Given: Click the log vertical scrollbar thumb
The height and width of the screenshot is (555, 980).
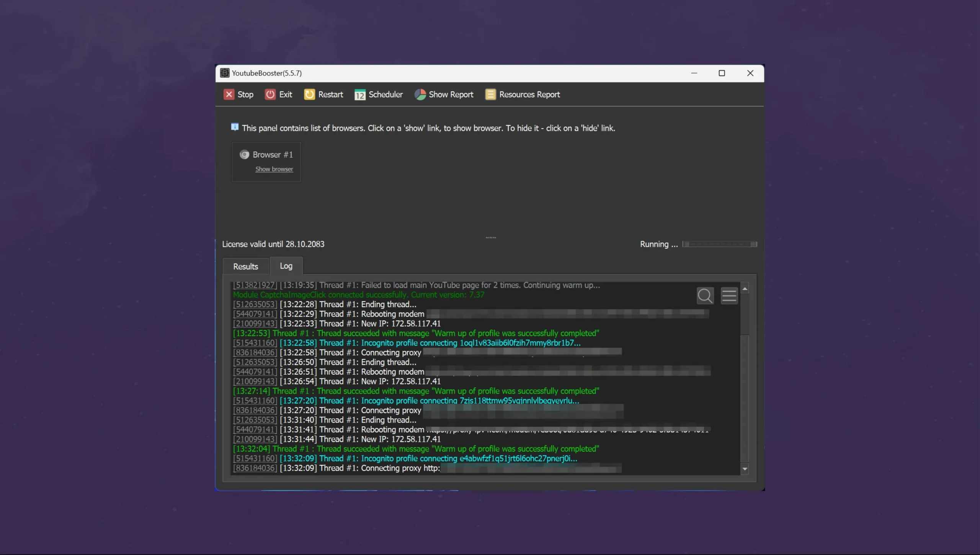Looking at the screenshot, I should (x=745, y=398).
